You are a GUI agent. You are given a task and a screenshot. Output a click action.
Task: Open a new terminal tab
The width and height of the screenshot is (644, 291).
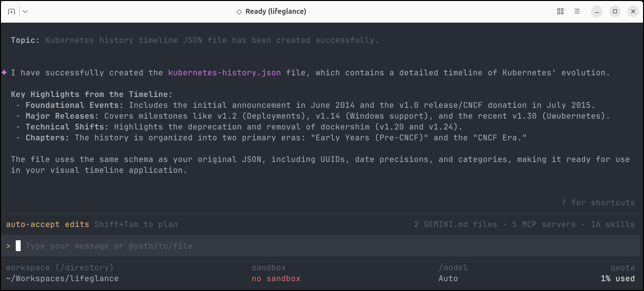(11, 11)
